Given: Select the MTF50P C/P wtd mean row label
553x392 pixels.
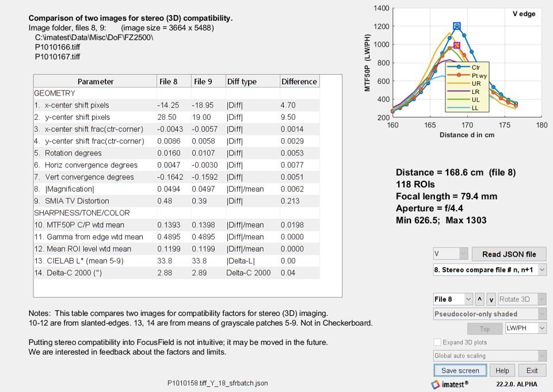Looking at the screenshot, I should point(79,225).
